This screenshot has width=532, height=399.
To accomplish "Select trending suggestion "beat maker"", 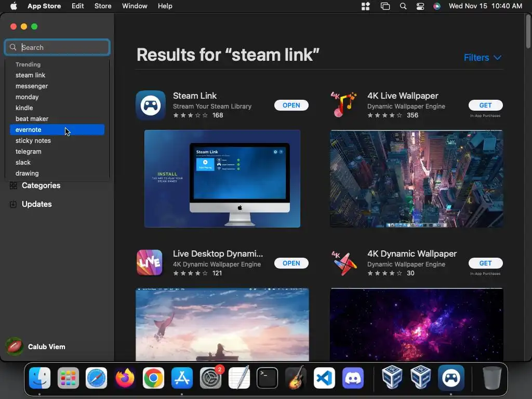I will pyautogui.click(x=57, y=119).
